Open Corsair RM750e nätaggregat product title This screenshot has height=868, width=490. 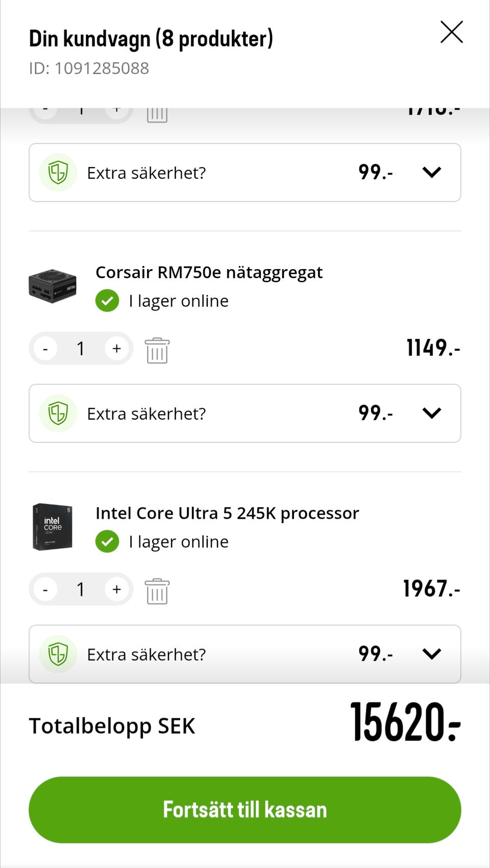click(x=209, y=273)
